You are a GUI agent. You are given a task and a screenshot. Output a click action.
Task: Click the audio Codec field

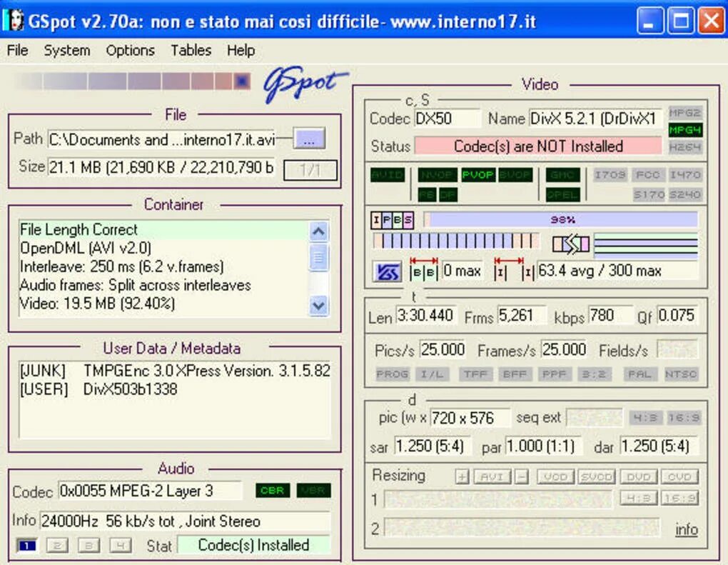pos(151,491)
